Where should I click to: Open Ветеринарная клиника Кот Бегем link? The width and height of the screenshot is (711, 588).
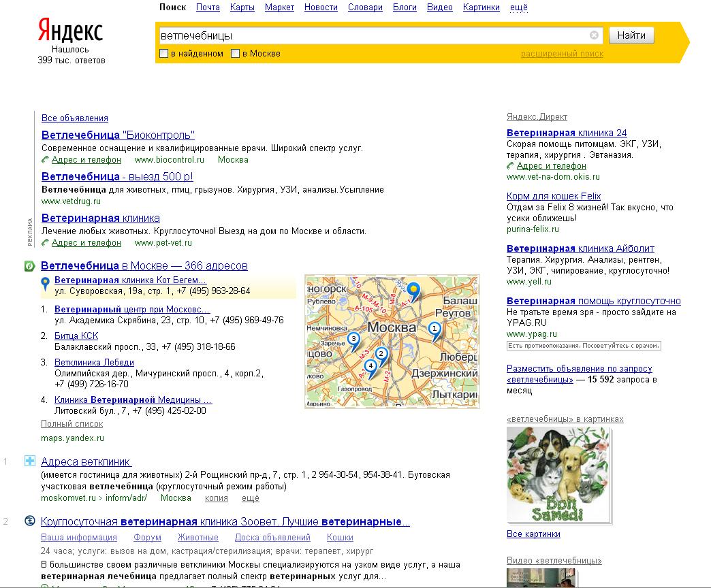point(130,280)
